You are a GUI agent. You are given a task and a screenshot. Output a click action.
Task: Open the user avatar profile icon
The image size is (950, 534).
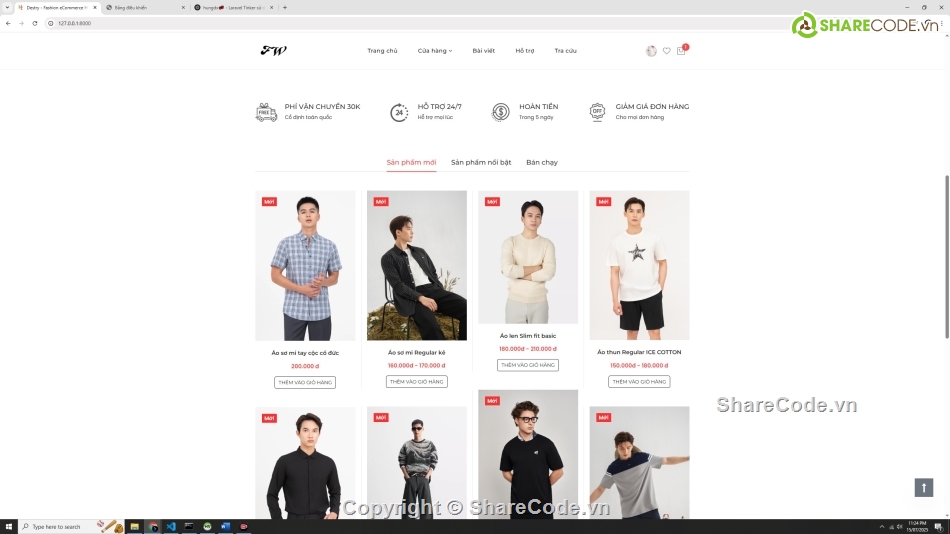[x=651, y=51]
